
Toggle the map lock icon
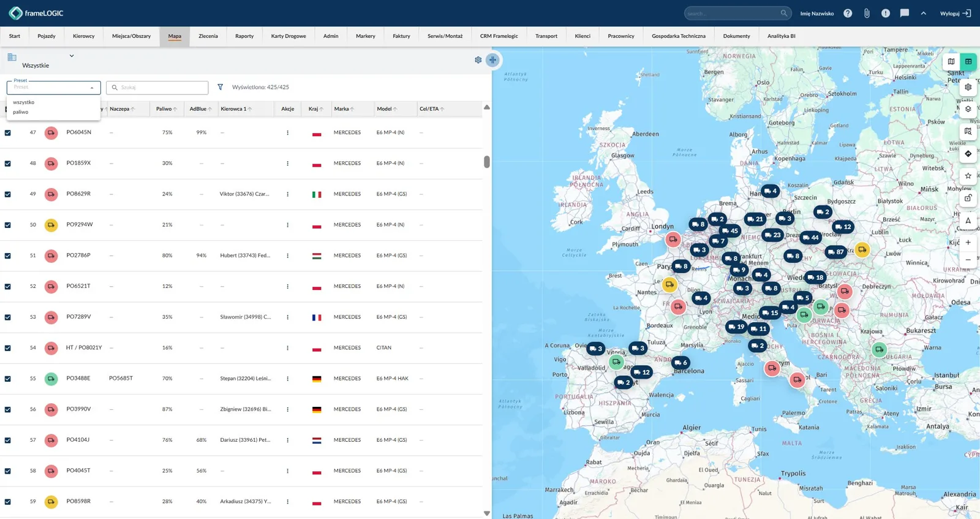[x=968, y=198]
